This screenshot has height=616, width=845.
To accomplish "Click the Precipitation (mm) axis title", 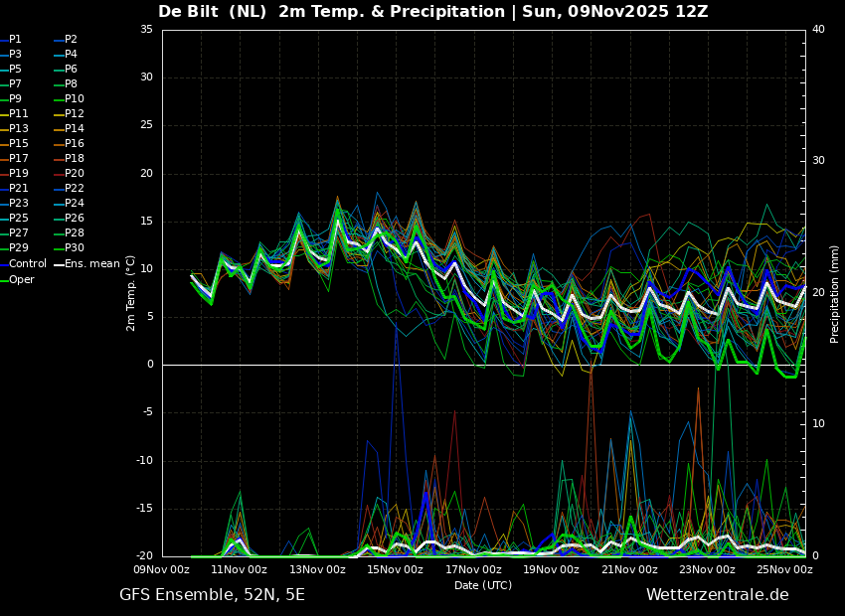I will (834, 293).
